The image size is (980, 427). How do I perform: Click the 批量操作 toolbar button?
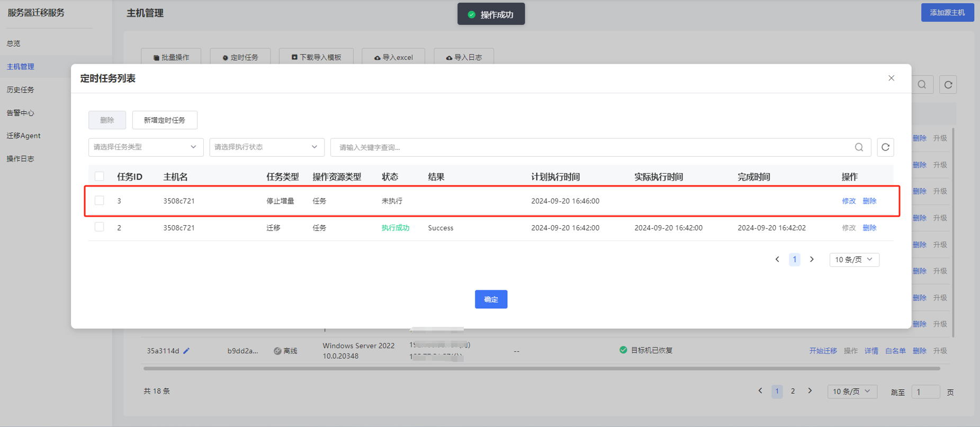pos(171,57)
